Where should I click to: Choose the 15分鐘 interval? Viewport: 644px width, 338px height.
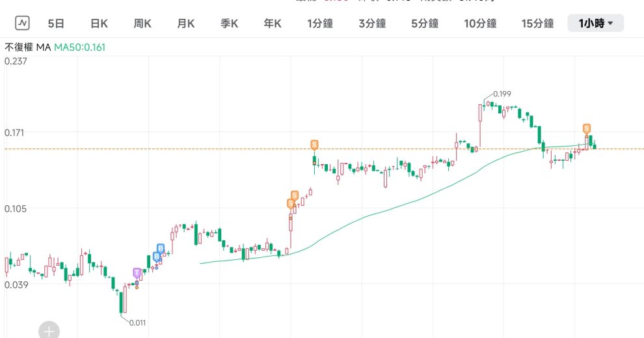tap(537, 23)
